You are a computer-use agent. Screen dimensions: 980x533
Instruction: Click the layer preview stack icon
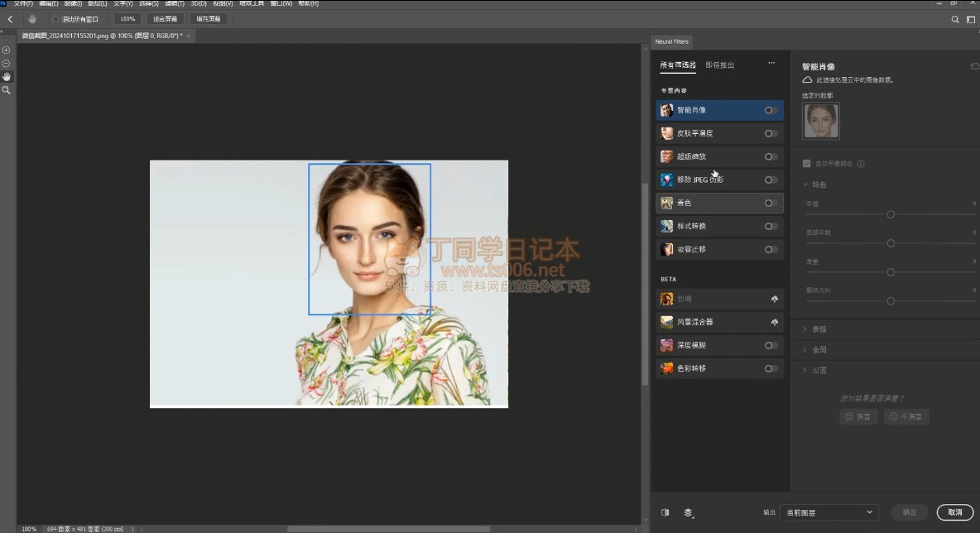(688, 512)
